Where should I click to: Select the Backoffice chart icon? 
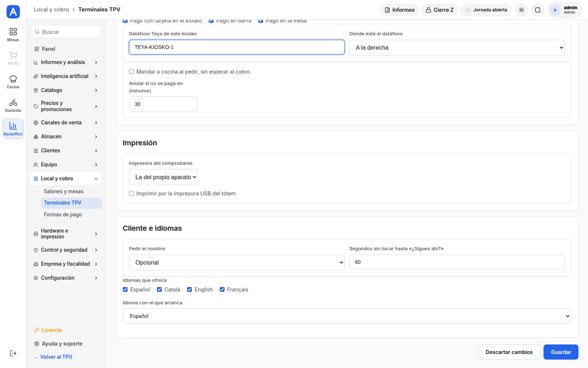pyautogui.click(x=13, y=129)
